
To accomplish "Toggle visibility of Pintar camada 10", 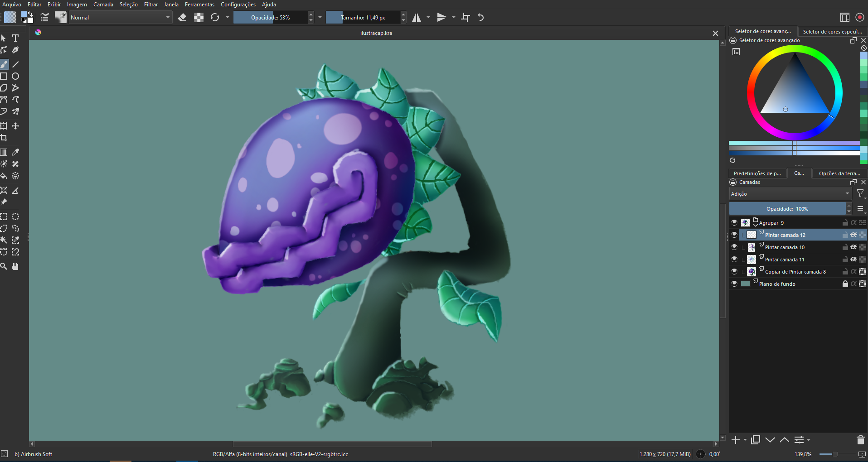I will click(734, 247).
